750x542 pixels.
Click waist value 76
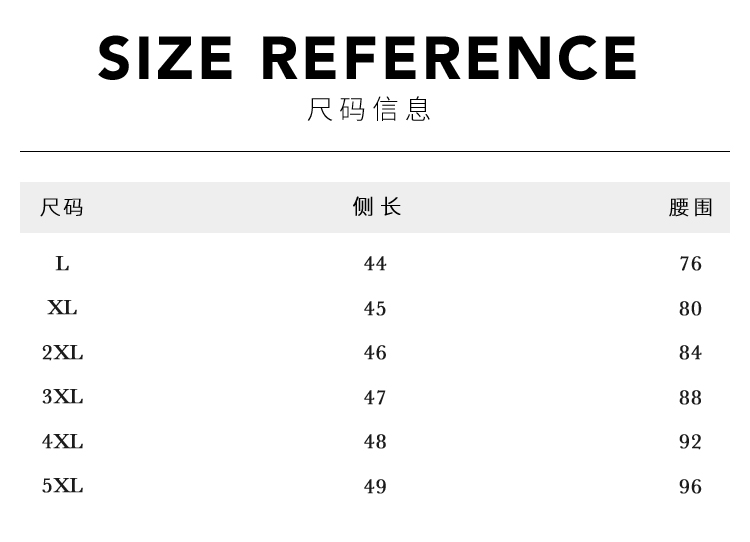(x=690, y=264)
